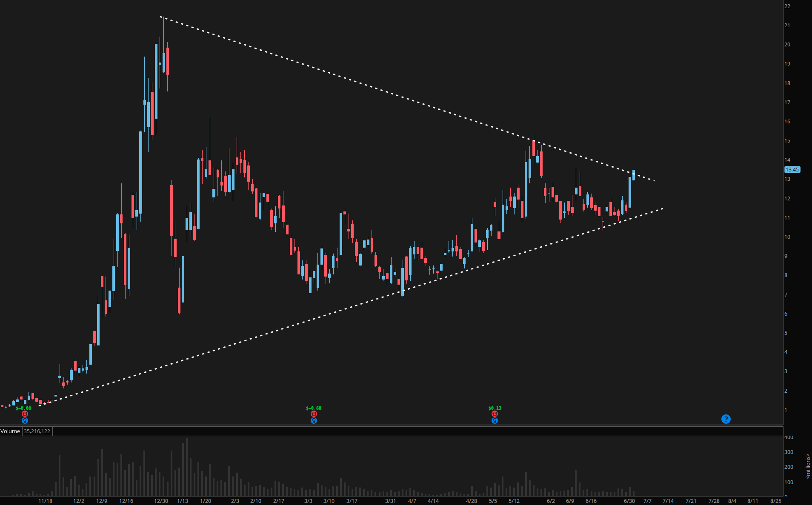Click the blue lightbulb earnings icon below $0.13

click(495, 421)
